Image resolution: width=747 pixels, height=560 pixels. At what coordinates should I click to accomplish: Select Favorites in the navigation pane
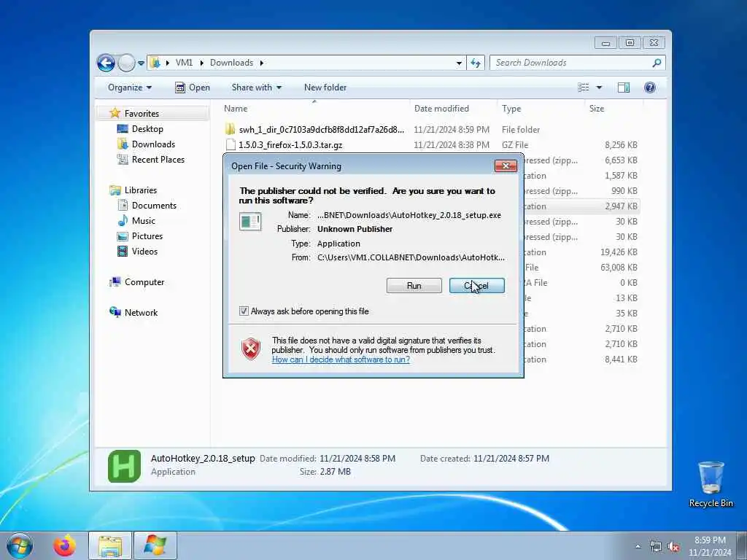tap(142, 113)
